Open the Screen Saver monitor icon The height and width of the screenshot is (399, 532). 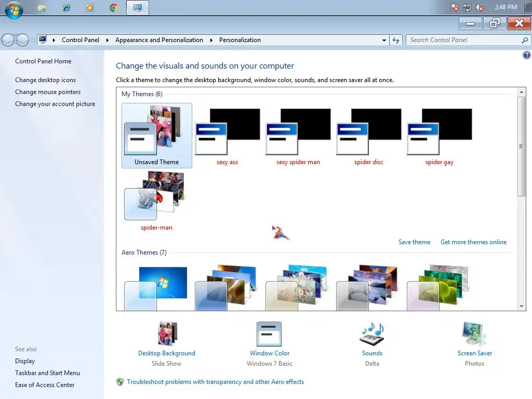tap(474, 334)
